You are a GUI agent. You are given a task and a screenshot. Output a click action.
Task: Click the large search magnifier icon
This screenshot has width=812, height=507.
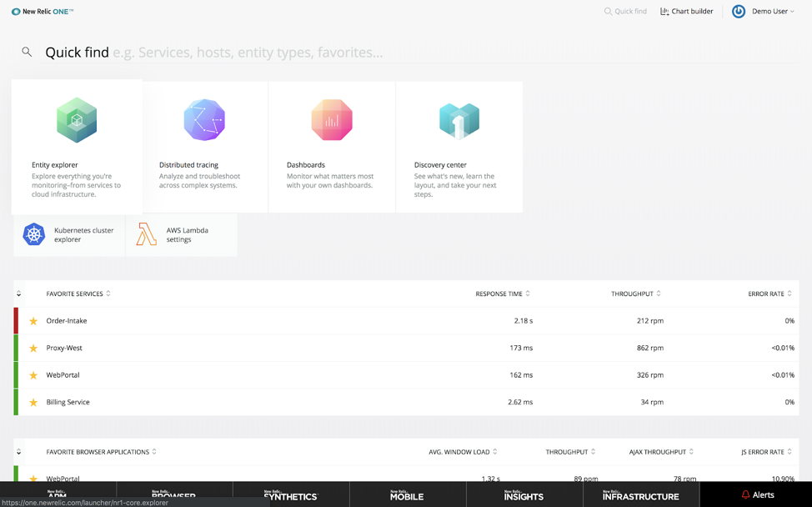pos(27,52)
